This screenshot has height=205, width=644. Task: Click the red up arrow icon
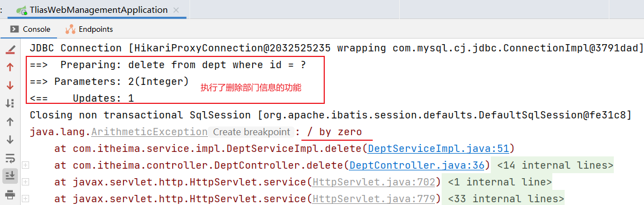[10, 68]
